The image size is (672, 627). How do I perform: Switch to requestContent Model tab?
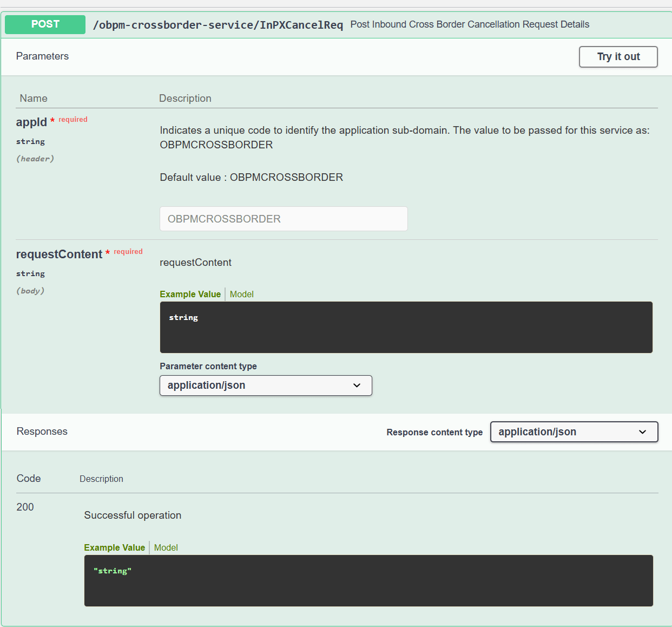click(x=241, y=294)
